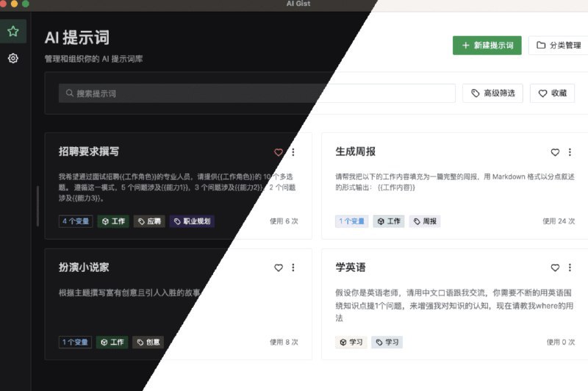The height and width of the screenshot is (391, 588).
Task: Toggle favorite heart on 招聘要求撰写 card
Action: coord(279,152)
